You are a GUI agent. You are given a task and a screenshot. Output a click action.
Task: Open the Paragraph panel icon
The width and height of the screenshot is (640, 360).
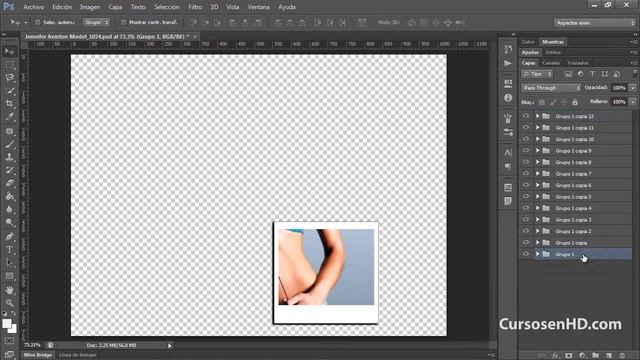(508, 167)
